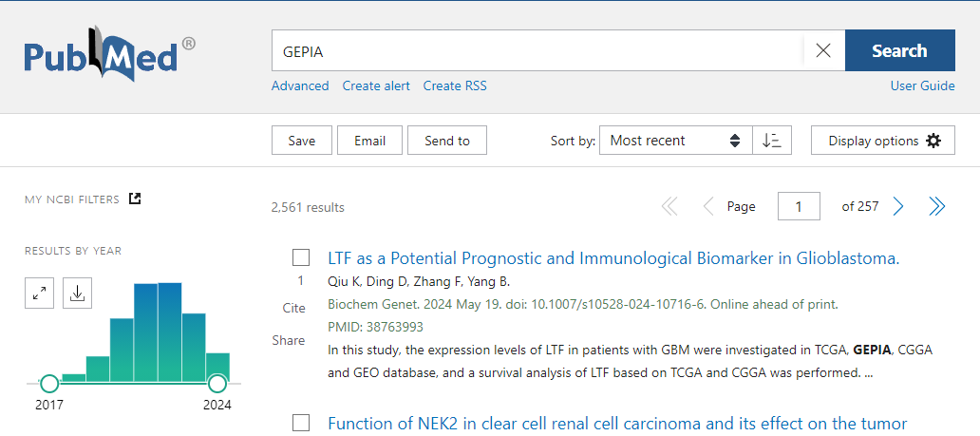Open My NCBI Filters external link icon
The height and width of the screenshot is (436, 980).
click(135, 199)
